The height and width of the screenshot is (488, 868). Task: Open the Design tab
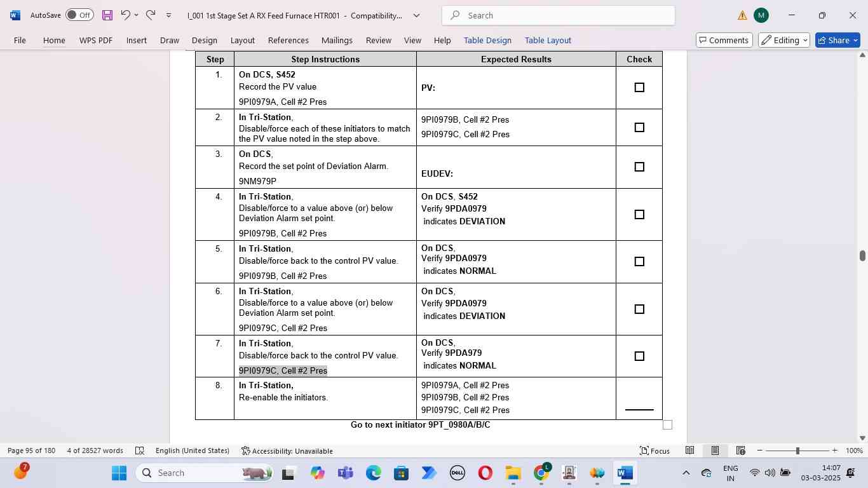pos(205,40)
